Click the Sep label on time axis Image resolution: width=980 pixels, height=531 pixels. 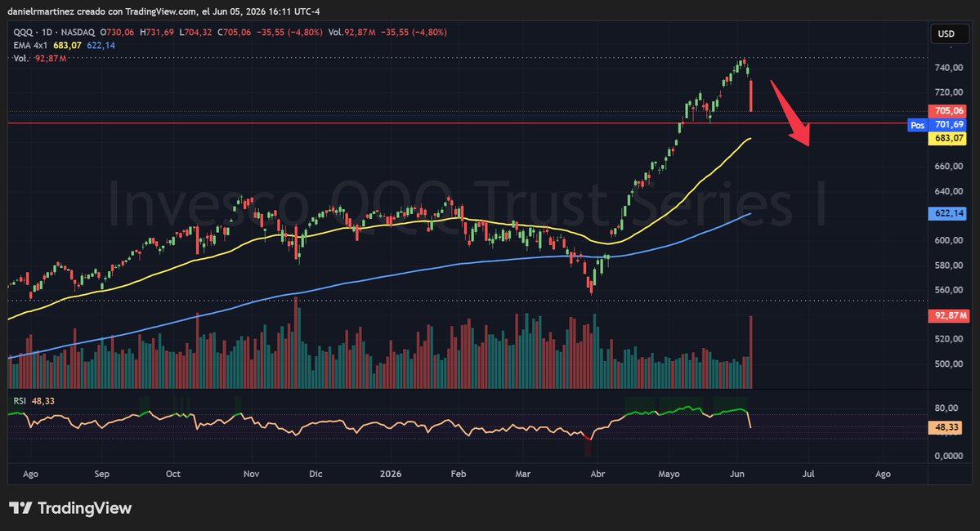[102, 474]
